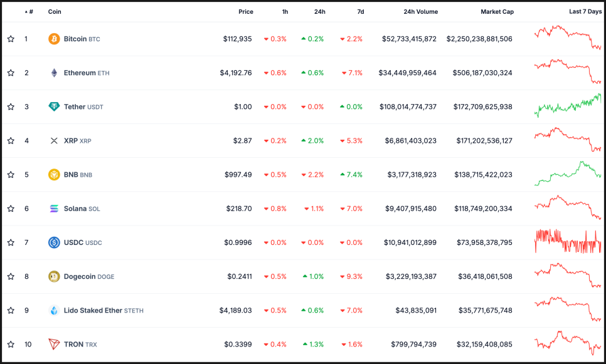The width and height of the screenshot is (606, 364).
Task: Click XRP 24h change 2.0%
Action: click(312, 141)
